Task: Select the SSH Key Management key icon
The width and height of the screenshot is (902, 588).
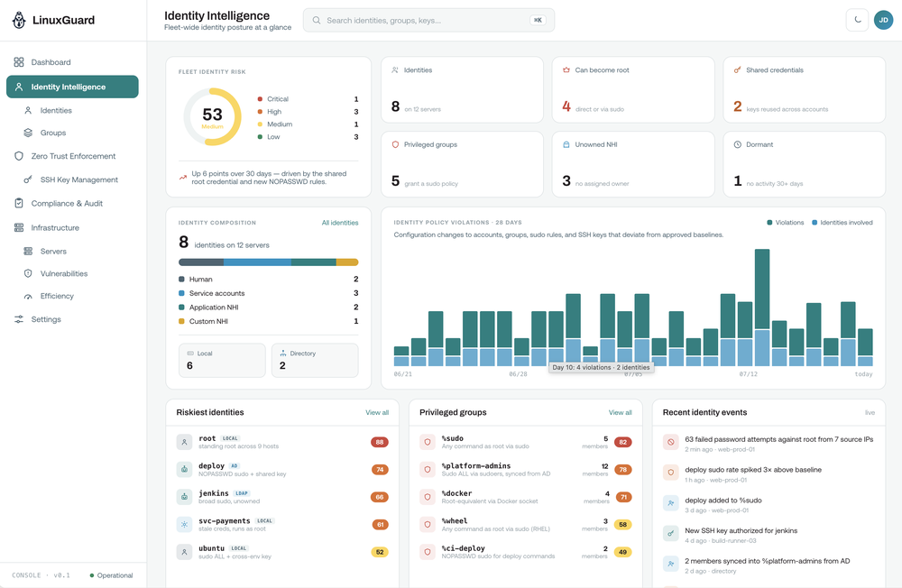Action: pyautogui.click(x=28, y=180)
